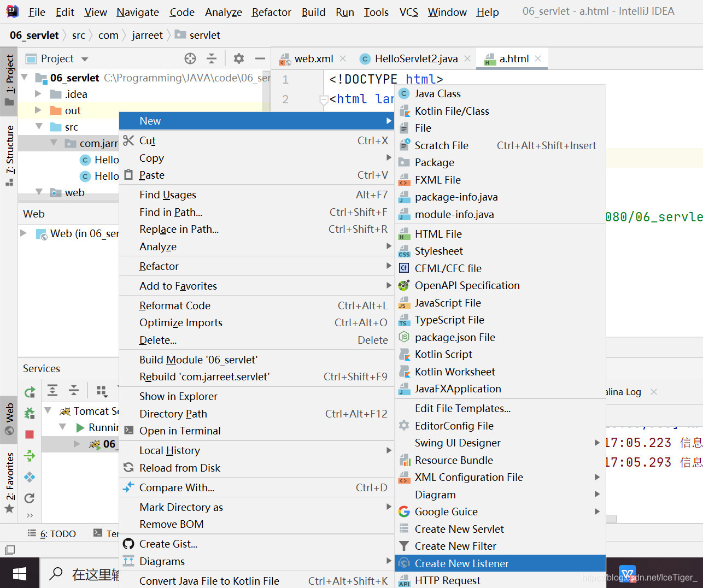Select OpenAPI Specification entry
The height and width of the screenshot is (588, 703).
pos(500,285)
